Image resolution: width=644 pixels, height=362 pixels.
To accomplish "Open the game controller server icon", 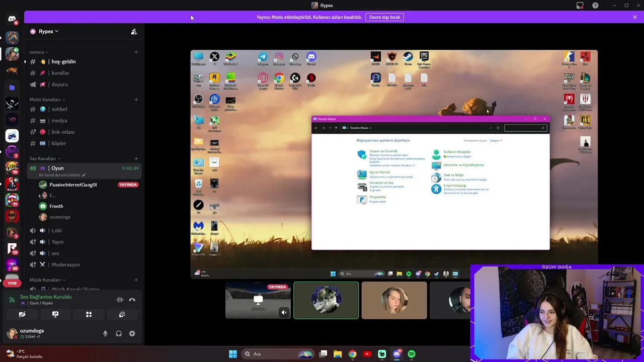I will pos(12,136).
